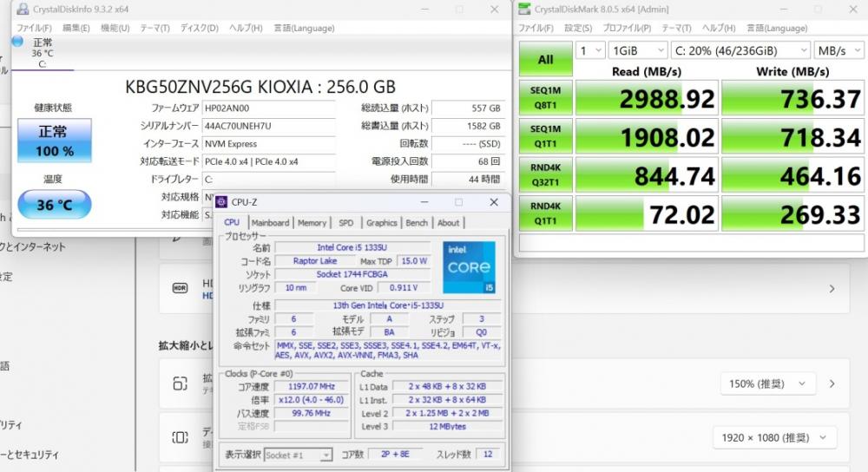The image size is (868, 472).
Task: Click the core speed value 1197.07 MHz
Action: pos(312,386)
